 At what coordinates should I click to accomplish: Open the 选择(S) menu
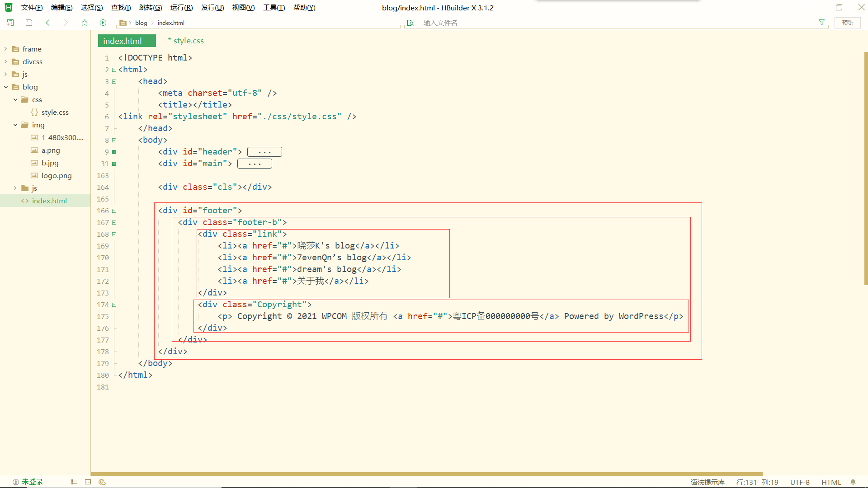pos(92,8)
